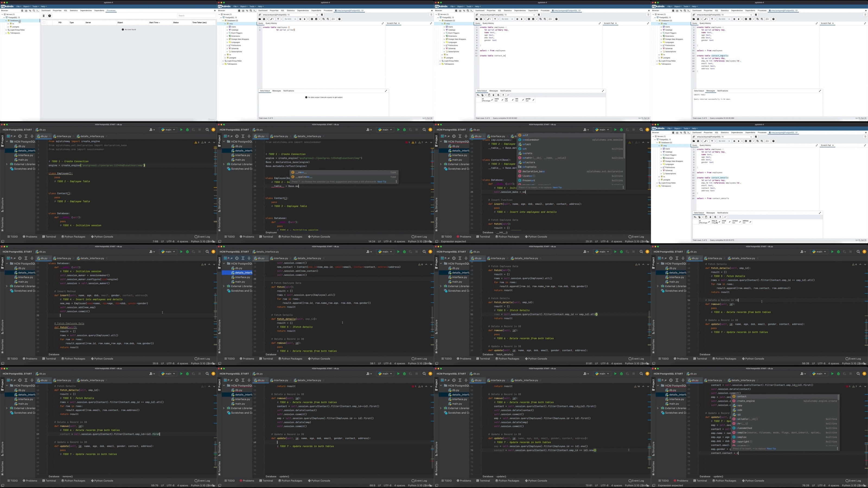Click Search Objects icon in 'No rows found' window
This screenshot has height=488, width=868.
34,11
